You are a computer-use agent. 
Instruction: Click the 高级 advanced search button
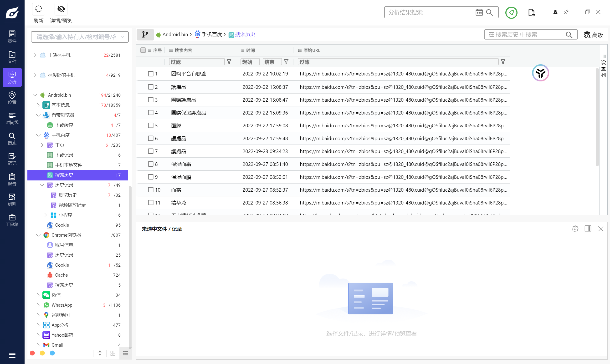click(593, 35)
